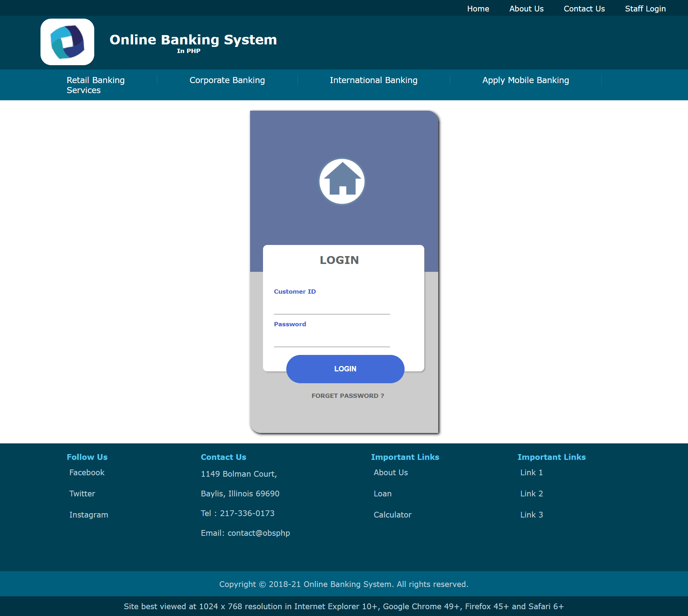Open the Calculator footer link
The height and width of the screenshot is (616, 688).
(392, 515)
